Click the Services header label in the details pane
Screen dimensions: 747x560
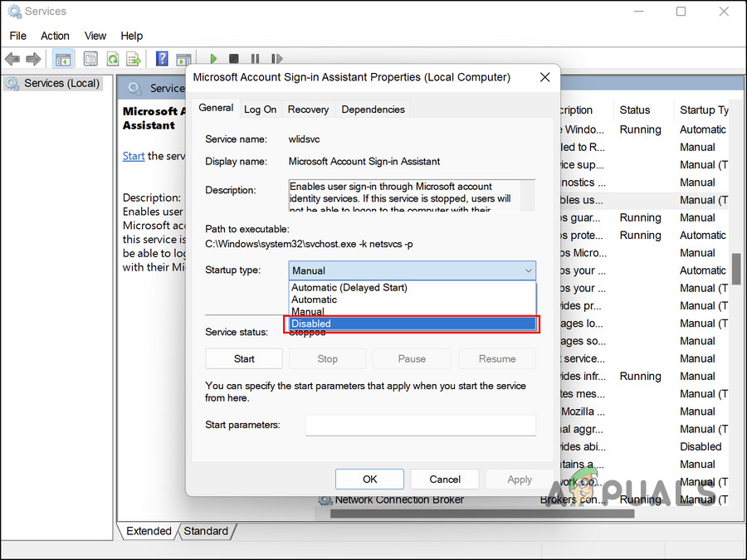coord(167,88)
